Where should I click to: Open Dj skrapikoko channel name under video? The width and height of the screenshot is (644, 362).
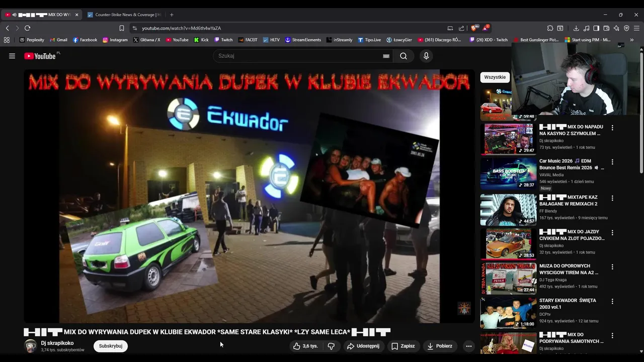(x=57, y=343)
